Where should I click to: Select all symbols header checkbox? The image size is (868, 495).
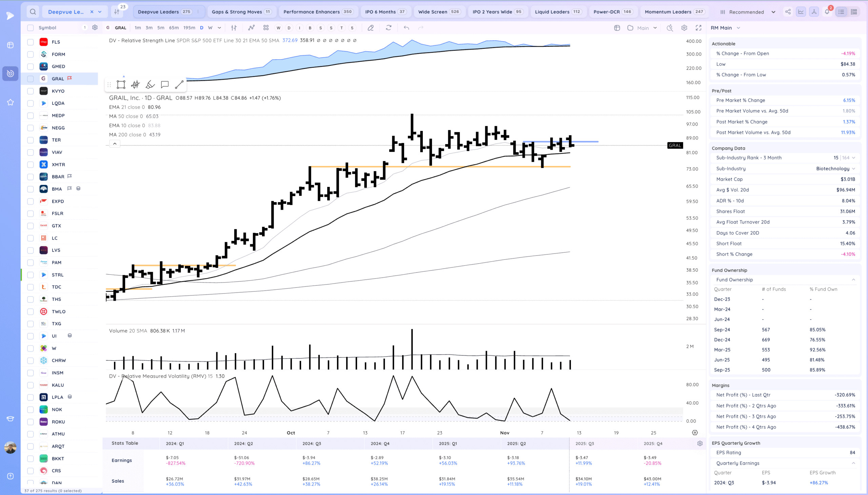(x=31, y=28)
